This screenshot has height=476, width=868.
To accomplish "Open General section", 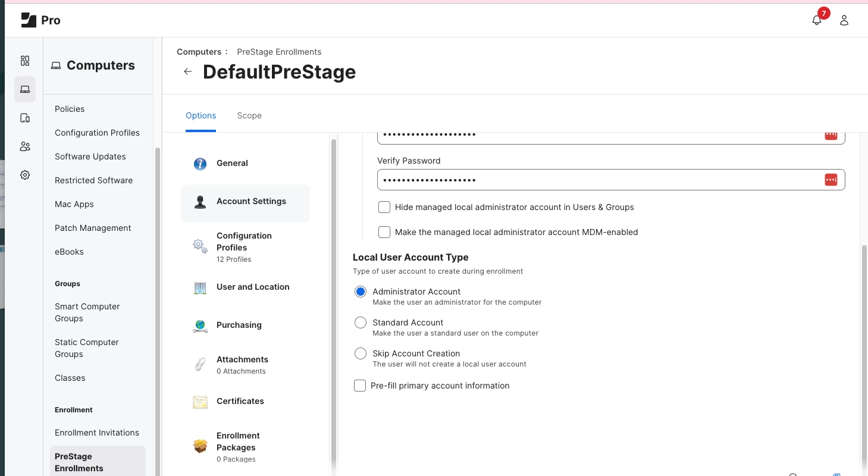I will [x=245, y=163].
